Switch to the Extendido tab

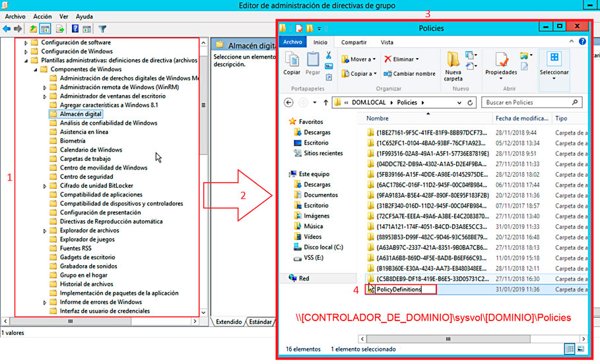click(x=228, y=322)
